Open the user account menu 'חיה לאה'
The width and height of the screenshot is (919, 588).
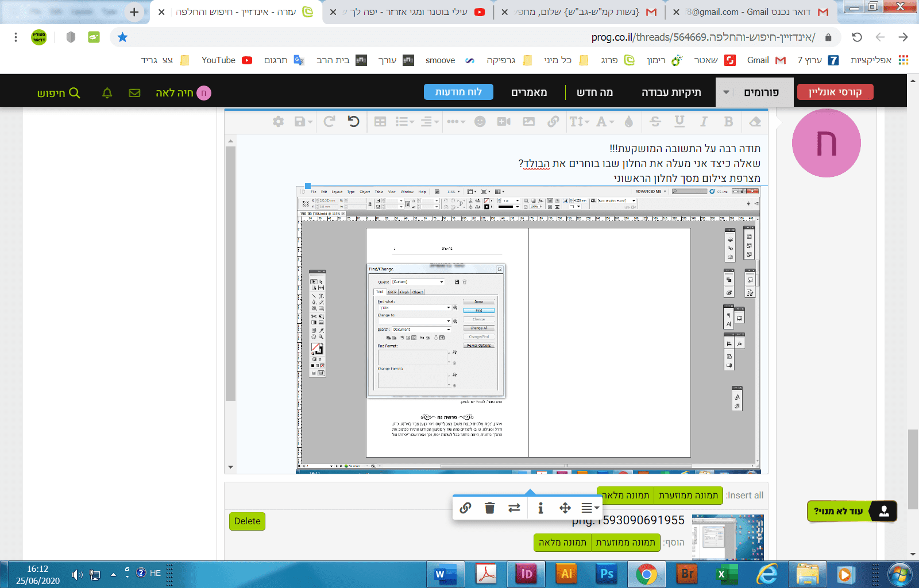point(183,92)
